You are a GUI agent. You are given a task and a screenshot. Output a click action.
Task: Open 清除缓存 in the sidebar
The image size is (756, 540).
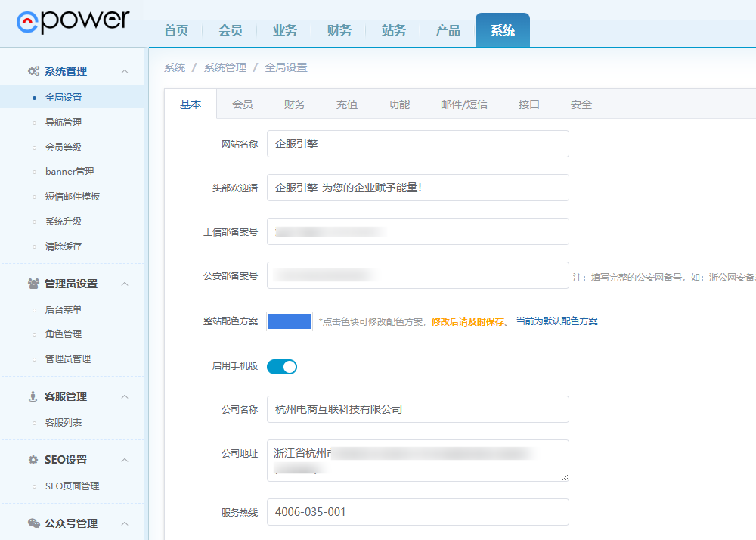(x=64, y=247)
